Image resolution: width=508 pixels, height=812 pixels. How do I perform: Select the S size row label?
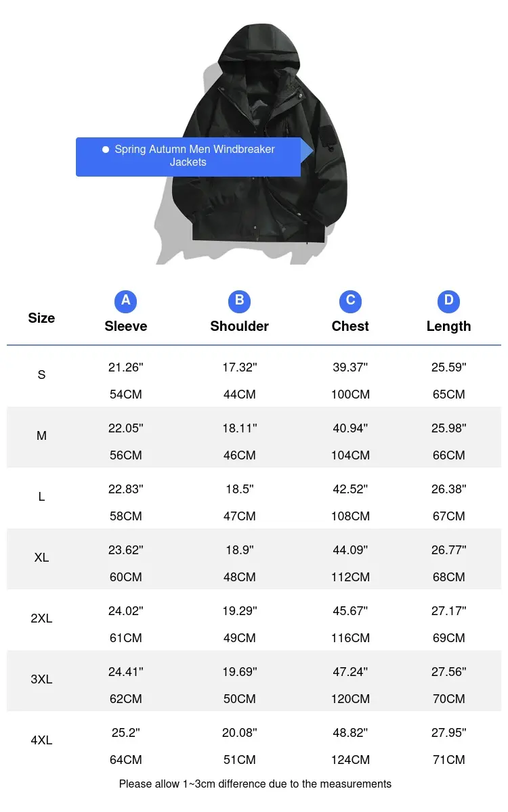click(x=41, y=375)
